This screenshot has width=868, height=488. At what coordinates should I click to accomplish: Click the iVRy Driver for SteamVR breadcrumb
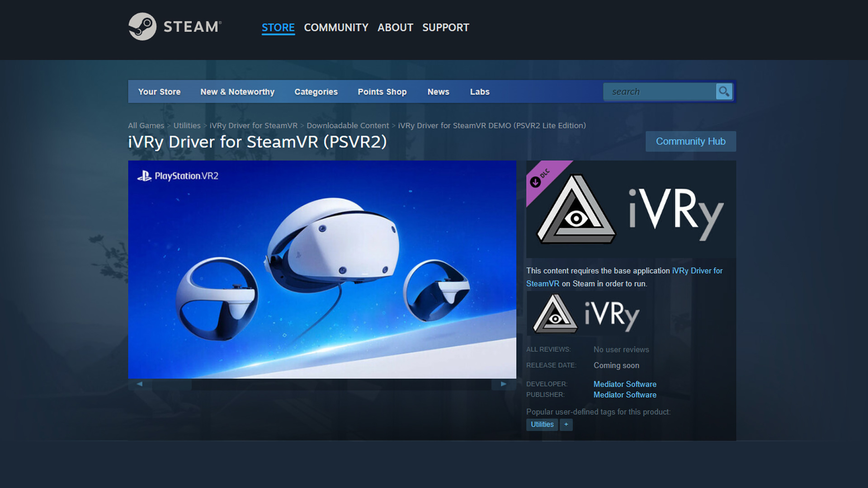(x=254, y=126)
